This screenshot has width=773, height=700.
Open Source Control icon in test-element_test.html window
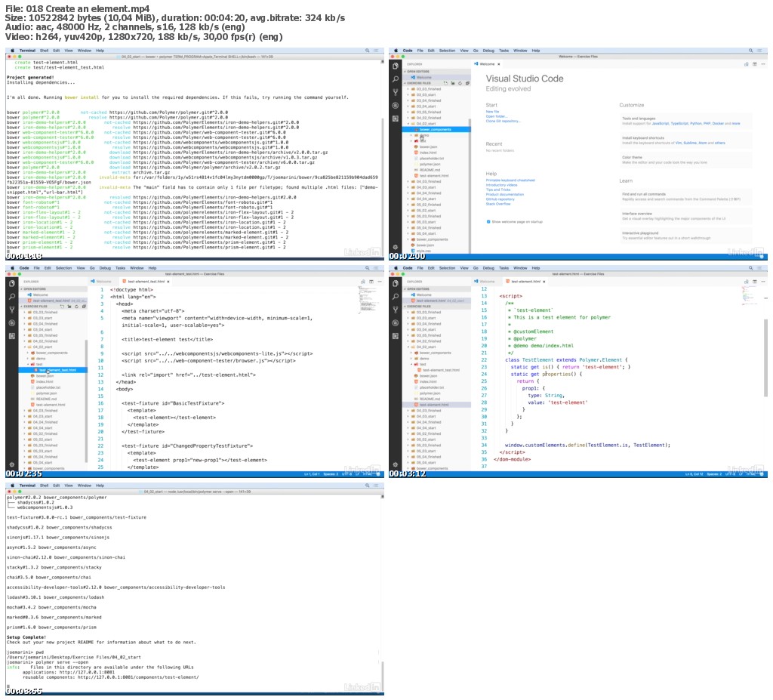pos(12,310)
